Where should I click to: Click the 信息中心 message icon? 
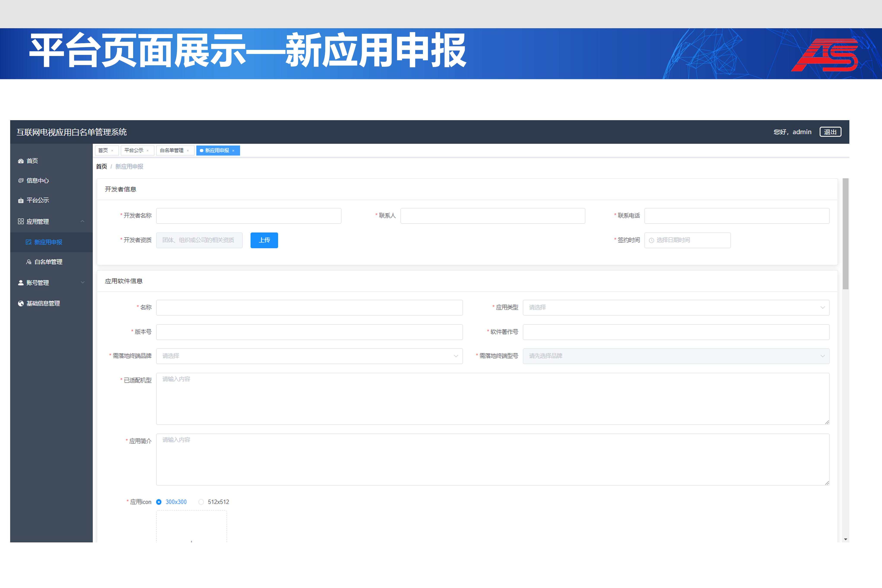click(x=21, y=180)
